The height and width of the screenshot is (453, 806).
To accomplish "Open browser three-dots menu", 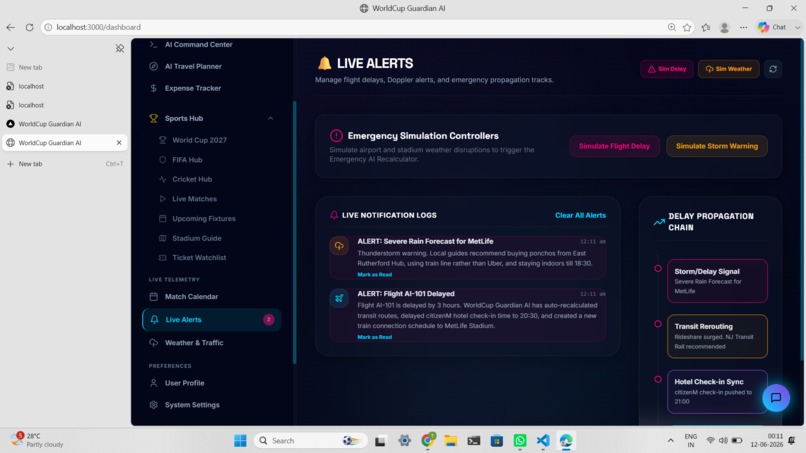I will (x=743, y=27).
